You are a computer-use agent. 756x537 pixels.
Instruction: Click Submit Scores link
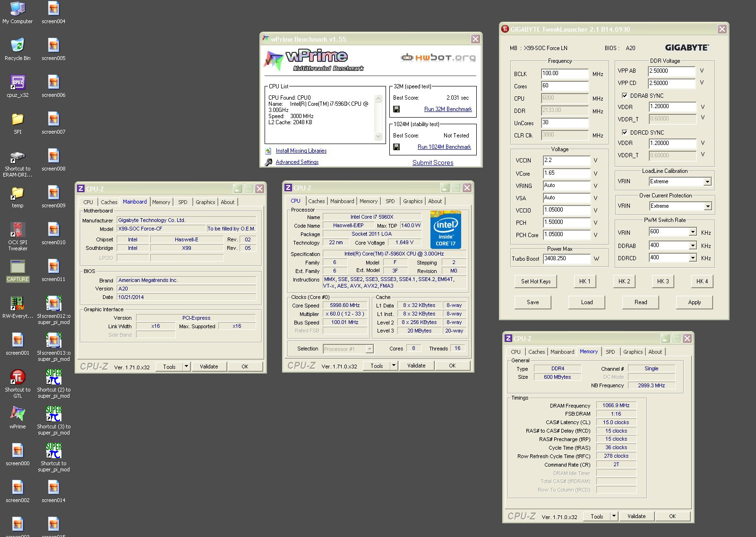433,162
